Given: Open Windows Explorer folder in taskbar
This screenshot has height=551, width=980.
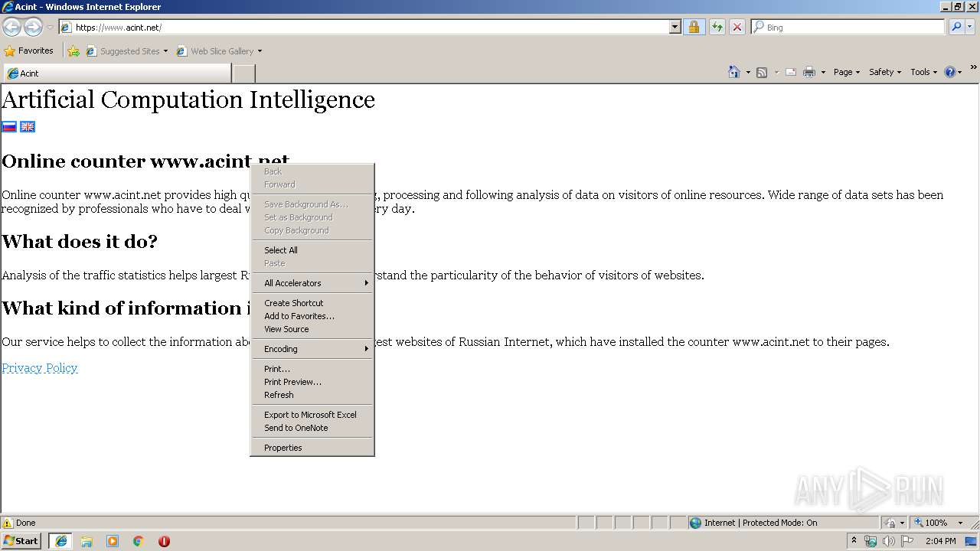Looking at the screenshot, I should tap(87, 541).
